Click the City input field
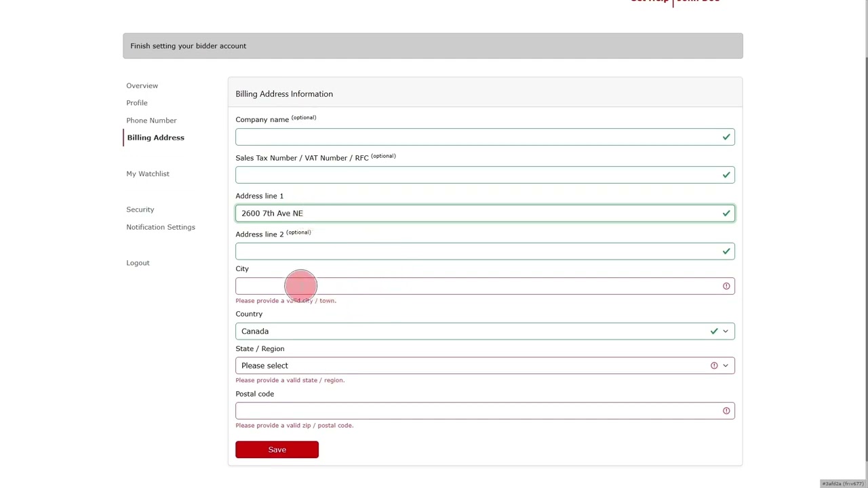This screenshot has width=868, height=488. (485, 286)
